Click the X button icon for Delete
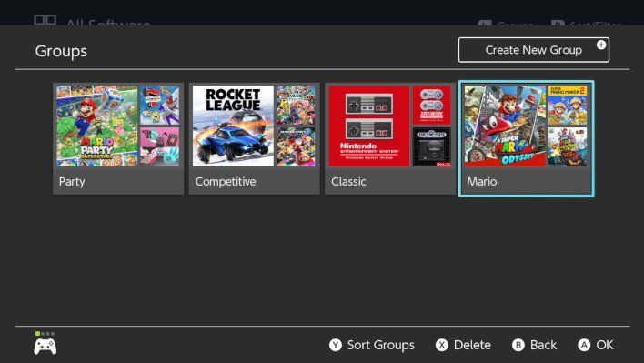The width and height of the screenshot is (644, 363). [442, 345]
